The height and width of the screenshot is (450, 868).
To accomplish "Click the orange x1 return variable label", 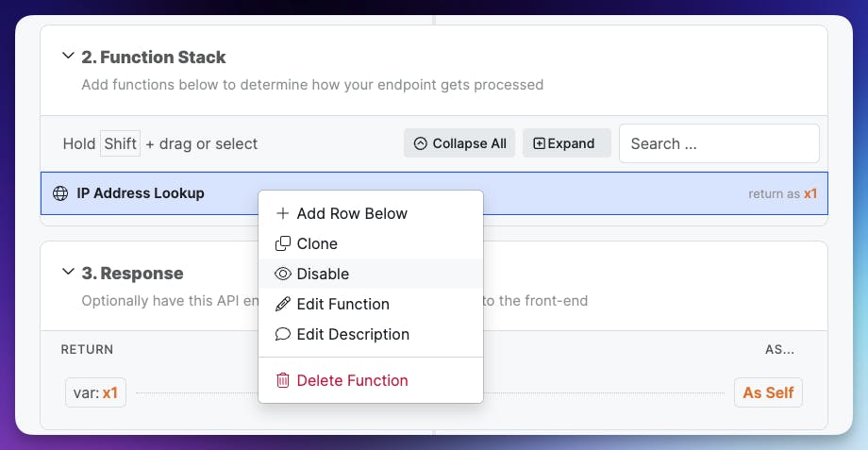I will [x=810, y=194].
